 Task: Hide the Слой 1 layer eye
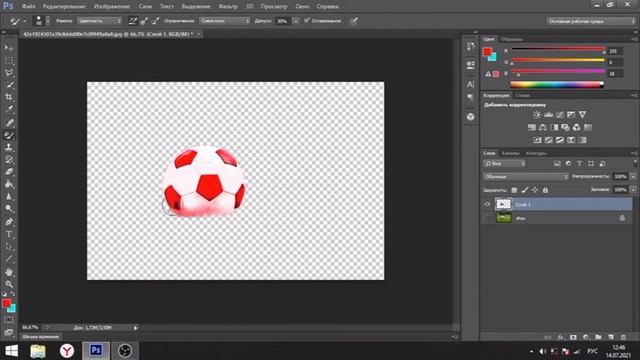click(487, 204)
